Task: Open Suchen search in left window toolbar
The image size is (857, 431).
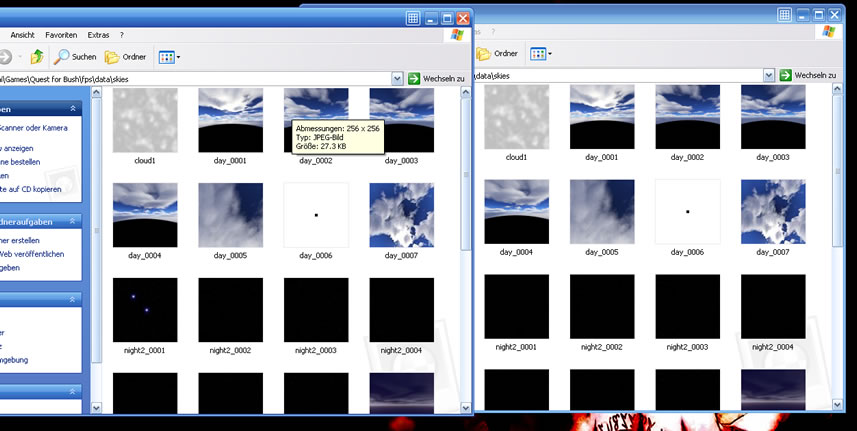Action: click(76, 57)
